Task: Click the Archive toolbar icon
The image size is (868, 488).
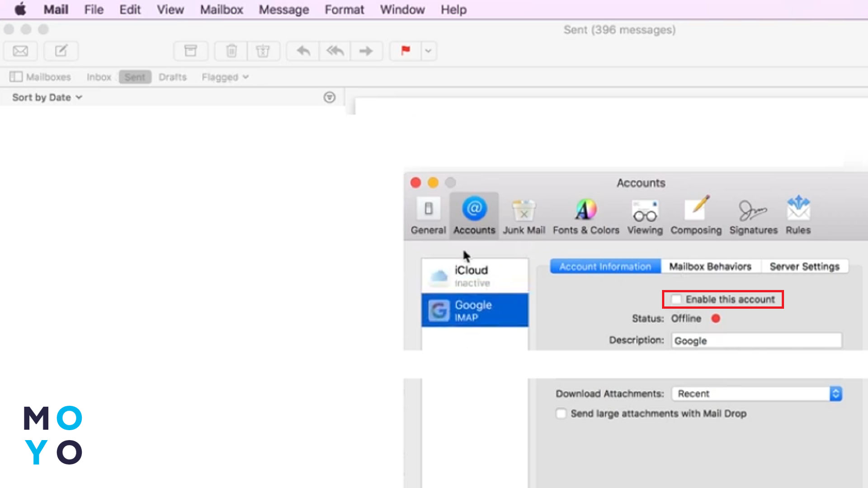Action: [191, 51]
